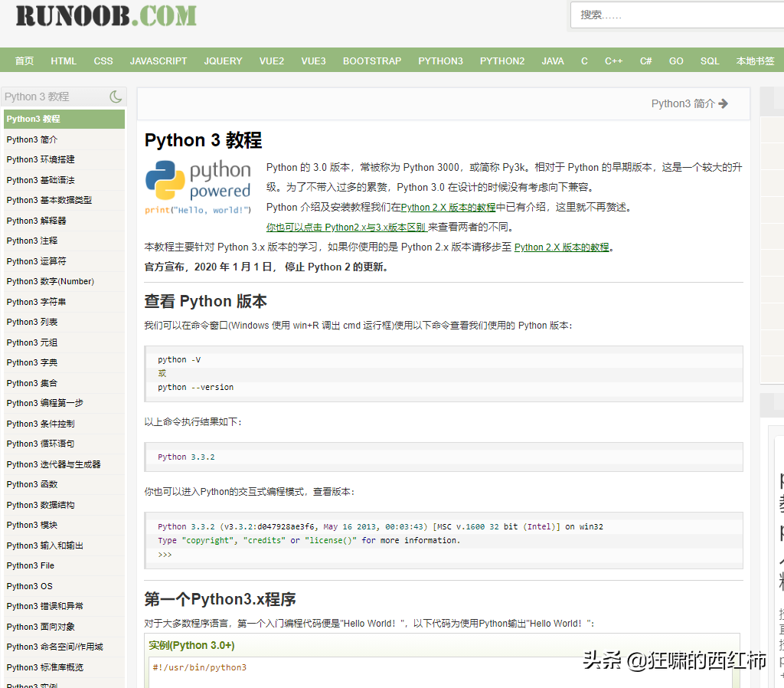Open Python3 OS in the sidebar

point(64,586)
